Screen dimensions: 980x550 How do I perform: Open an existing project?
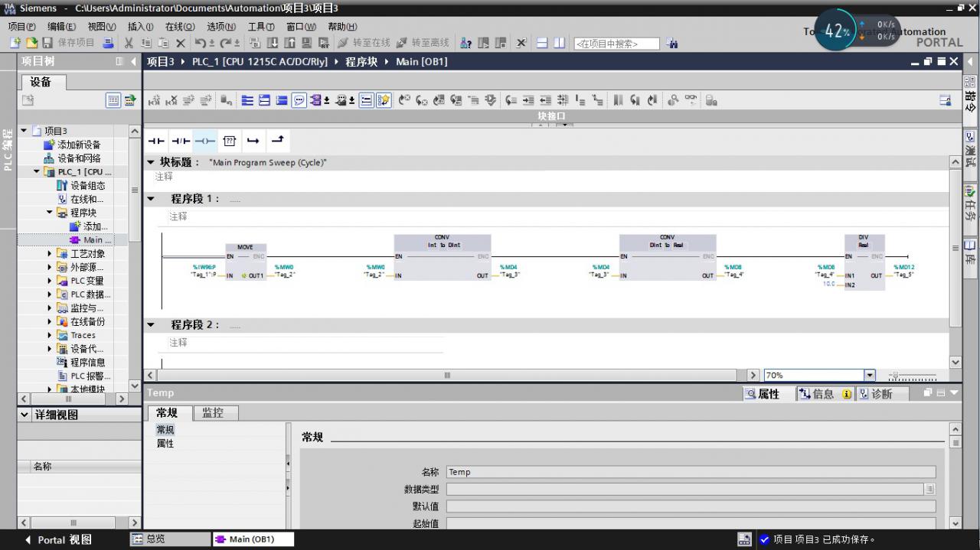(31, 44)
